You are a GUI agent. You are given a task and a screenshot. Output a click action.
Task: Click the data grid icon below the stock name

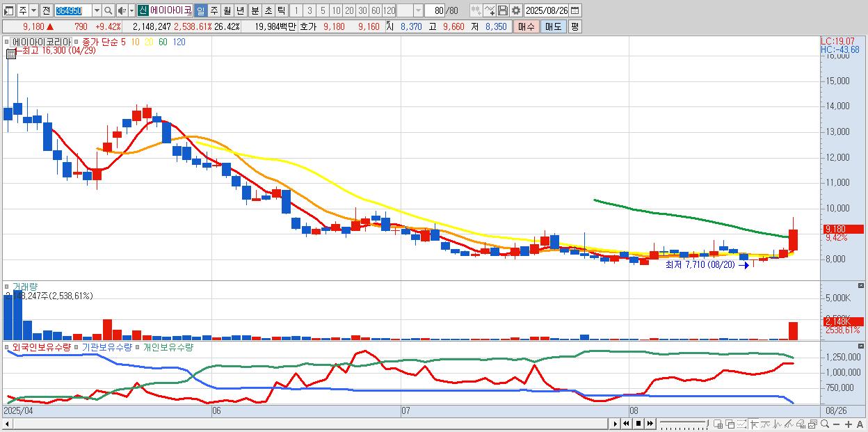tap(12, 53)
